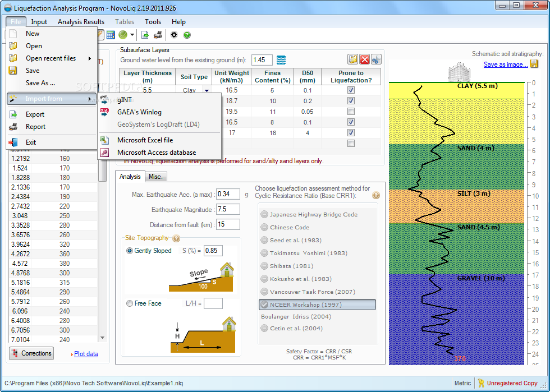The width and height of the screenshot is (550, 392).
Task: Click the green arrow icon beside Export
Action: click(13, 114)
